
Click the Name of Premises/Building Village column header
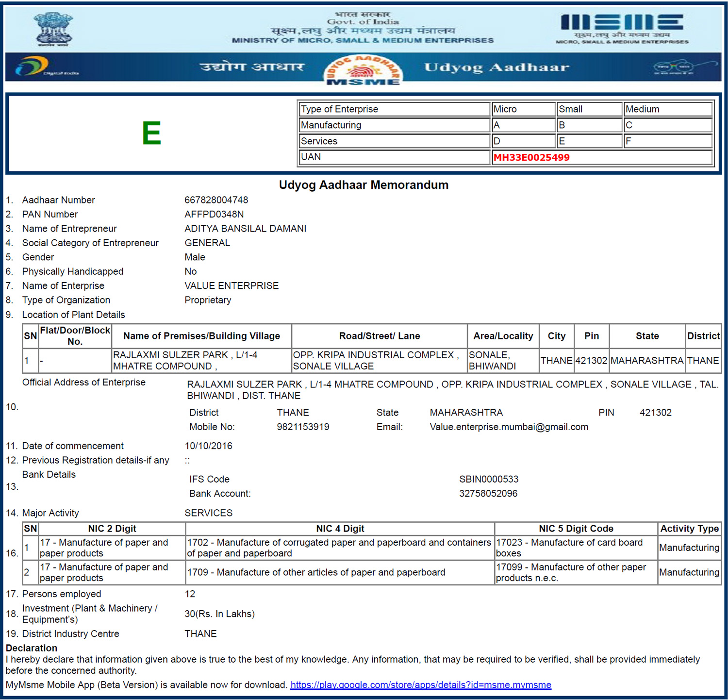[x=201, y=336]
